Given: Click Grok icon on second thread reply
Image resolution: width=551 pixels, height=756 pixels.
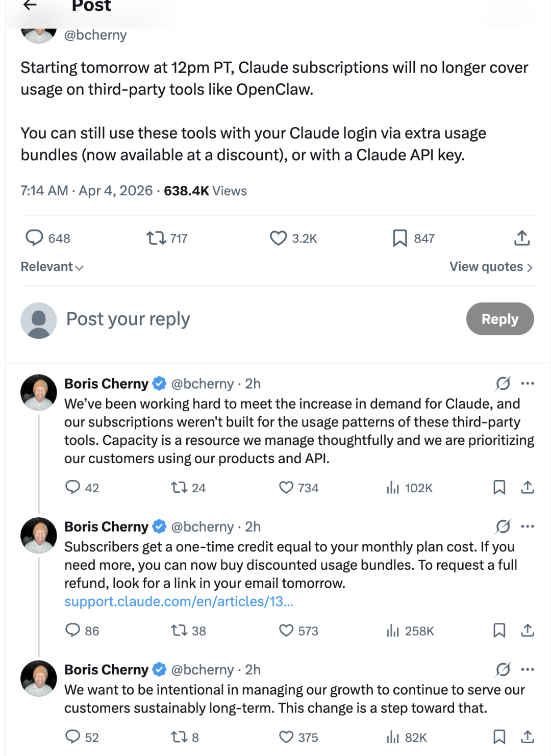Looking at the screenshot, I should (503, 526).
